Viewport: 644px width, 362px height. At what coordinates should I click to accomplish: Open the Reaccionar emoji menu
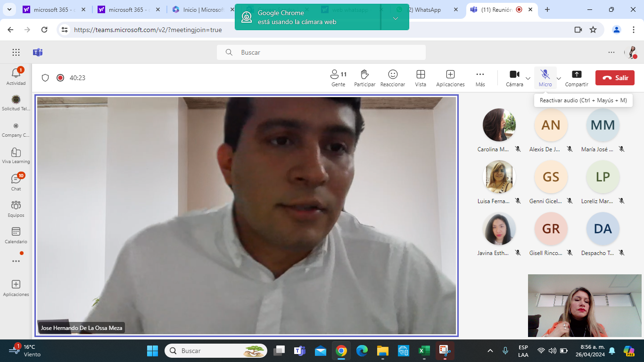tap(393, 78)
